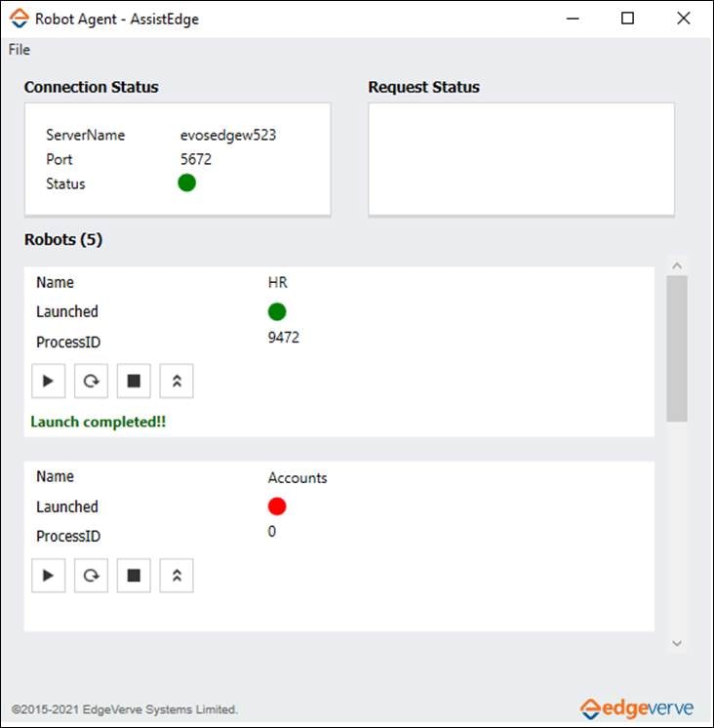The image size is (714, 728).
Task: Click the AssistEdge logo in title bar
Action: tap(20, 19)
